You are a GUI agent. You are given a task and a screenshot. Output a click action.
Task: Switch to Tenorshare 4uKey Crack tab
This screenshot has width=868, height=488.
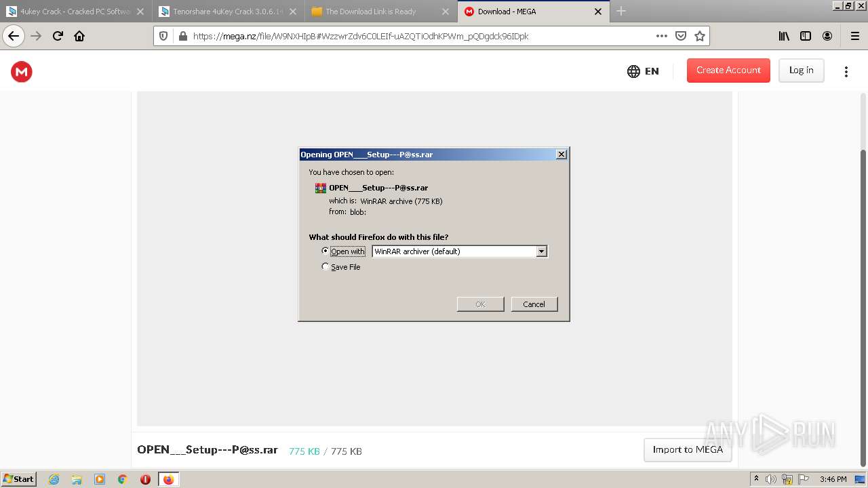227,12
